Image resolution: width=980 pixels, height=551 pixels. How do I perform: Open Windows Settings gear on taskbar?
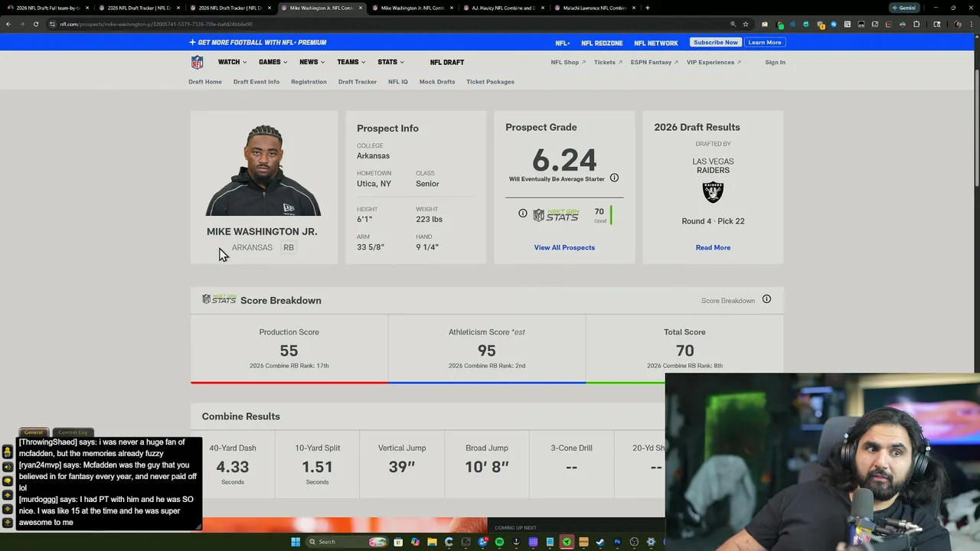pos(651,542)
